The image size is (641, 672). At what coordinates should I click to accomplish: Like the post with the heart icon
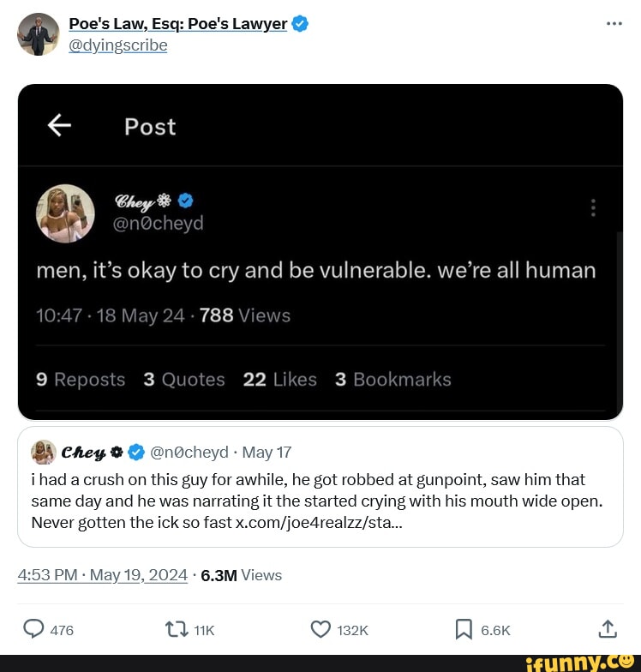point(320,630)
